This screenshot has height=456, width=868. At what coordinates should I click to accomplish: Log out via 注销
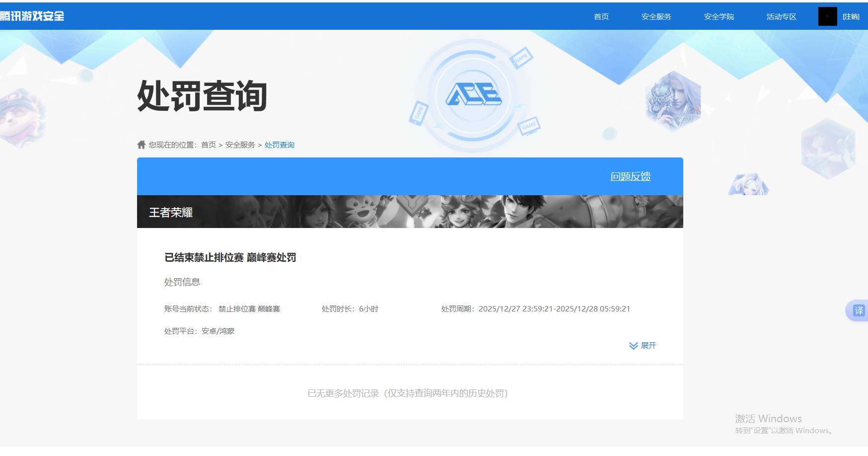[x=851, y=16]
